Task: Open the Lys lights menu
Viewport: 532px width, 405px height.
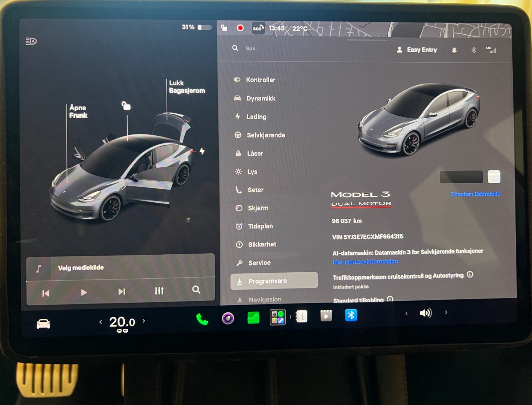Action: (246, 172)
